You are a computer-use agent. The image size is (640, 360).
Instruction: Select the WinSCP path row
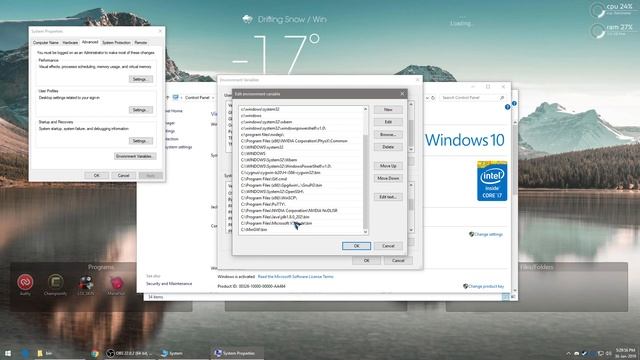tap(301, 198)
